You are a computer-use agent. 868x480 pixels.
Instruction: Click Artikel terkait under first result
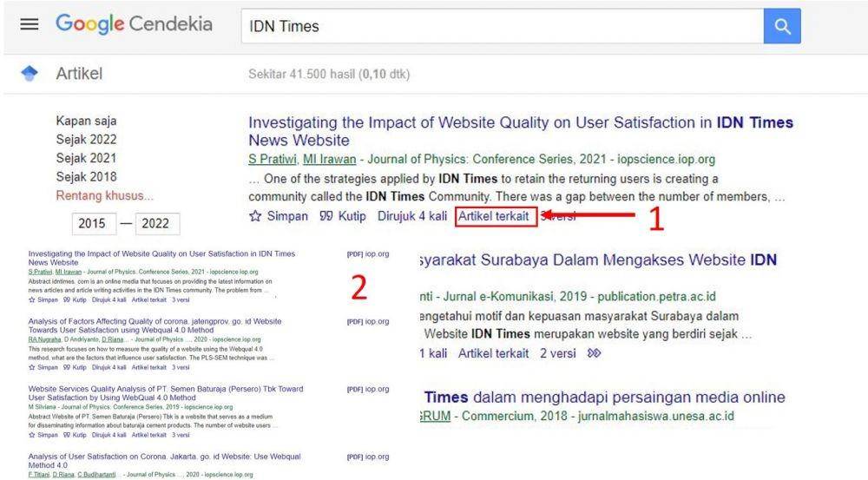coord(493,216)
